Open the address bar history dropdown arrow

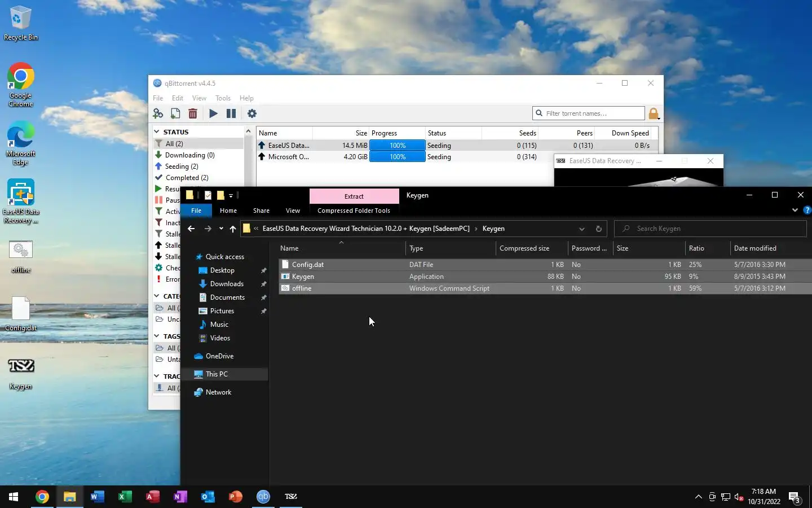(x=581, y=229)
